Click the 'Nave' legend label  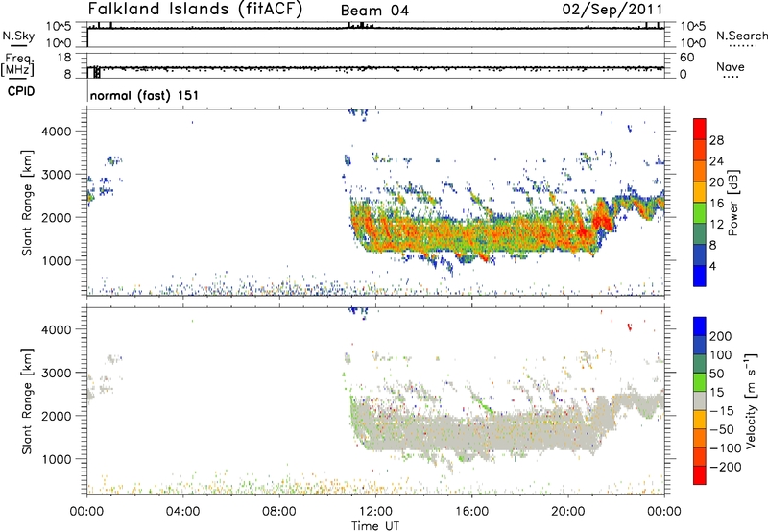731,66
